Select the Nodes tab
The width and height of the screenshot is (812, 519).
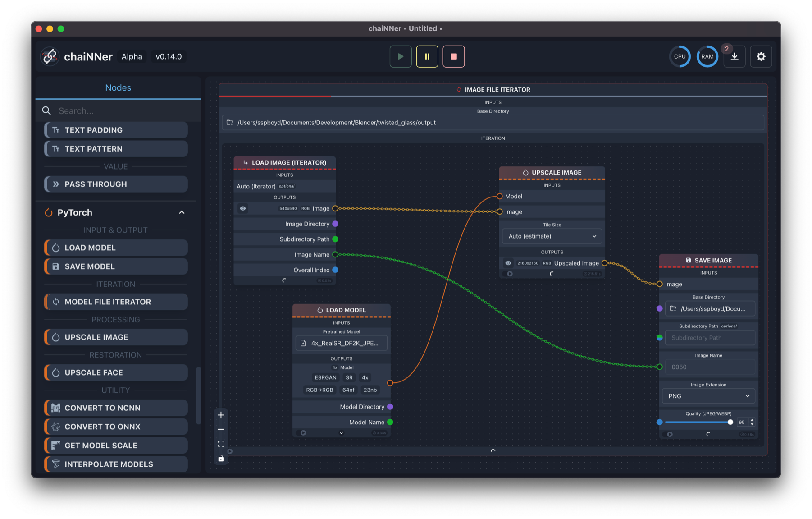click(x=118, y=87)
